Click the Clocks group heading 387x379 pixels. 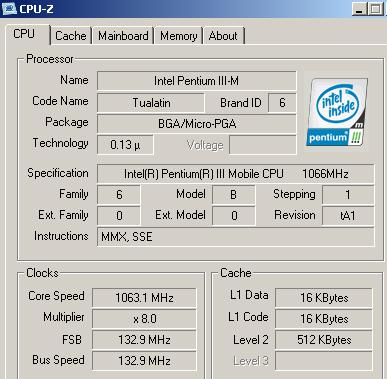tap(42, 273)
